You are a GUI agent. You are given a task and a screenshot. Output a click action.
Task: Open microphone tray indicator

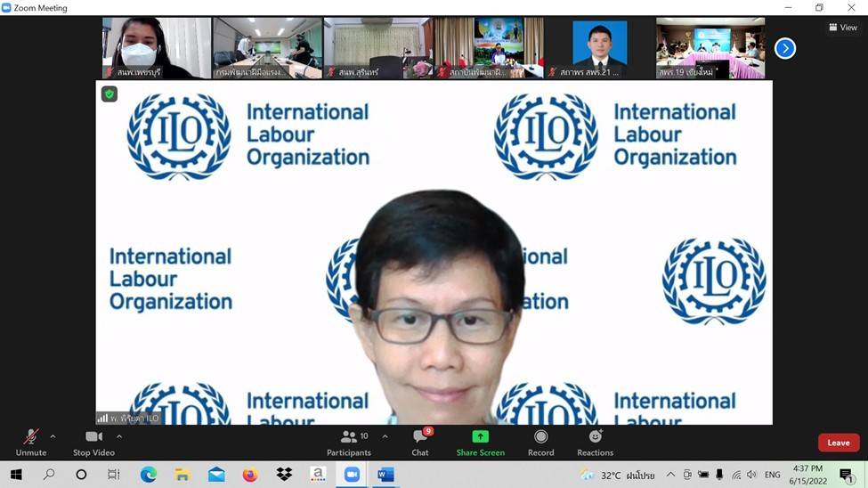click(x=719, y=475)
